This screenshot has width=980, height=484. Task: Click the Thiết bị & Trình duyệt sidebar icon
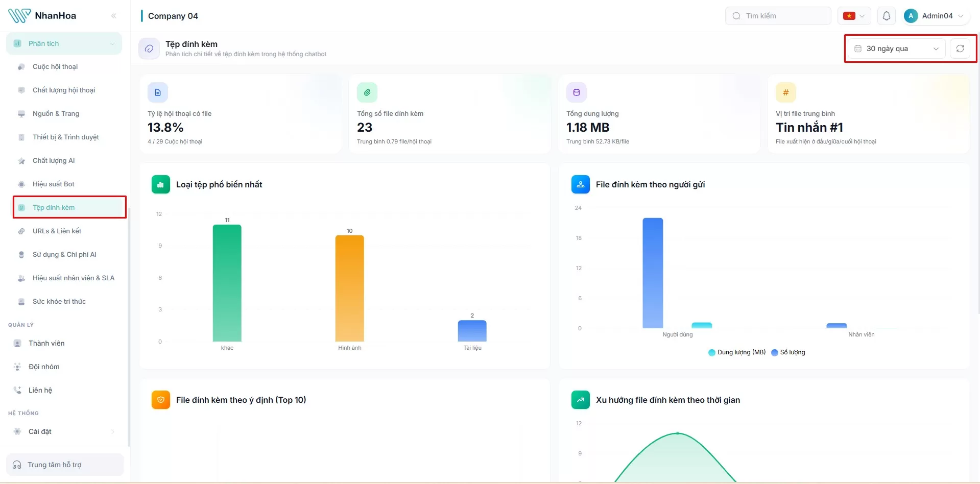[x=21, y=137]
